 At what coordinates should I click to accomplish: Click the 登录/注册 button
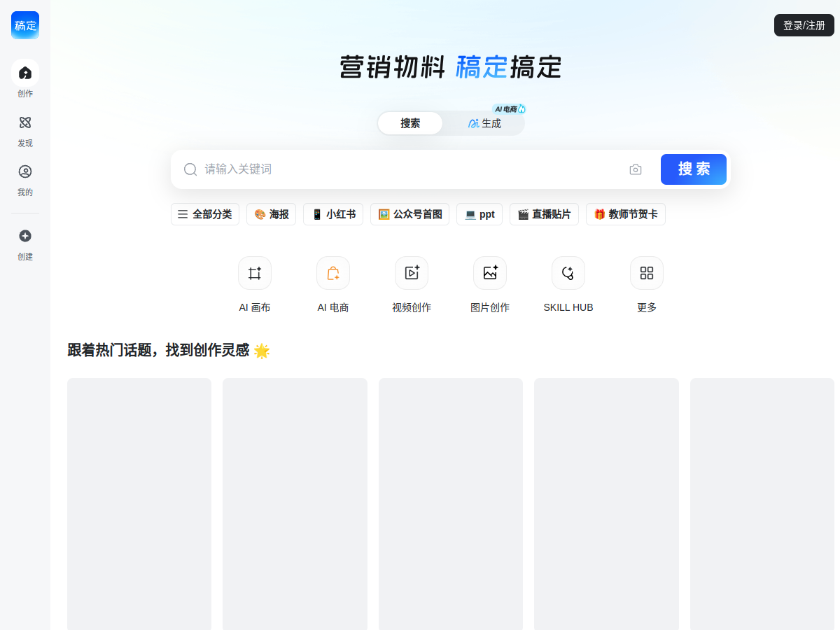pos(804,25)
